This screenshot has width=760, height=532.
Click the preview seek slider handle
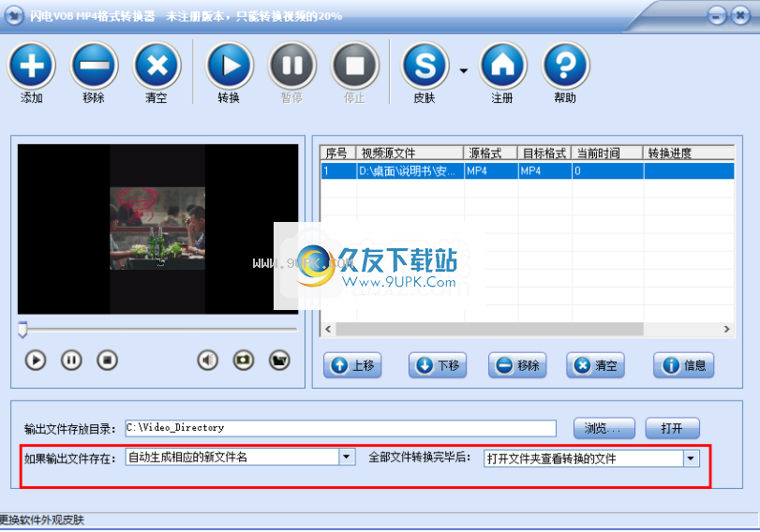22,329
